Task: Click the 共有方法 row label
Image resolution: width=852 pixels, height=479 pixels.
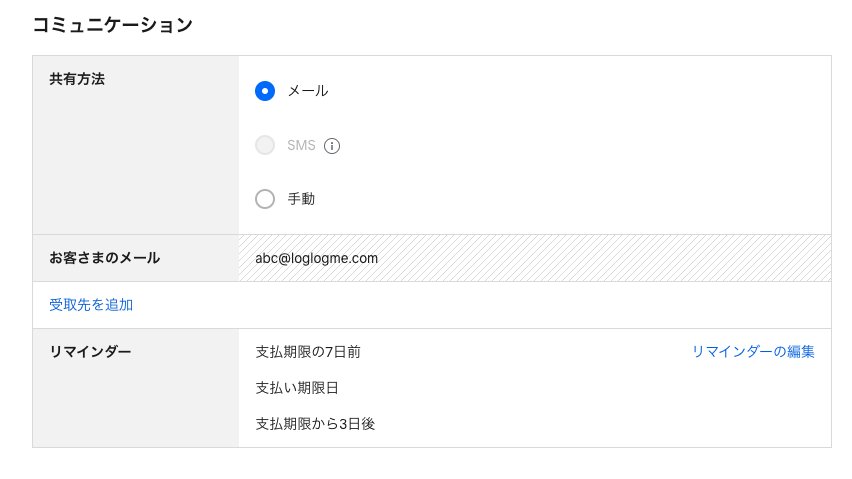Action: pos(77,79)
